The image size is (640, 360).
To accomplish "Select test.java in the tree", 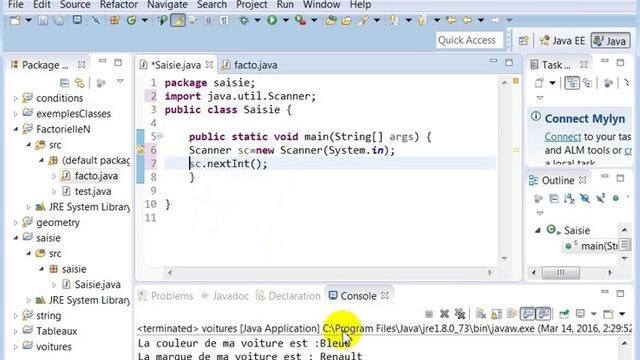I will [x=93, y=191].
